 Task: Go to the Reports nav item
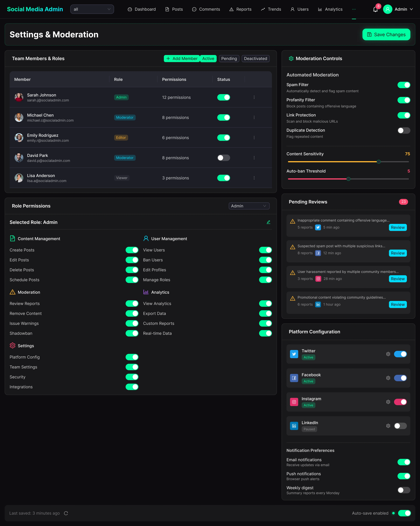[240, 9]
